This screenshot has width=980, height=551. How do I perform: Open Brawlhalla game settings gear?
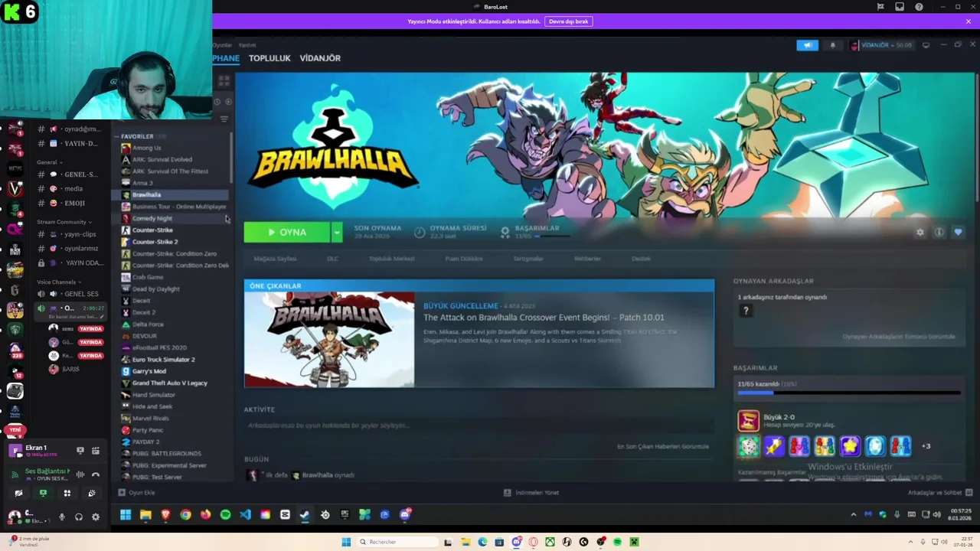coord(920,233)
